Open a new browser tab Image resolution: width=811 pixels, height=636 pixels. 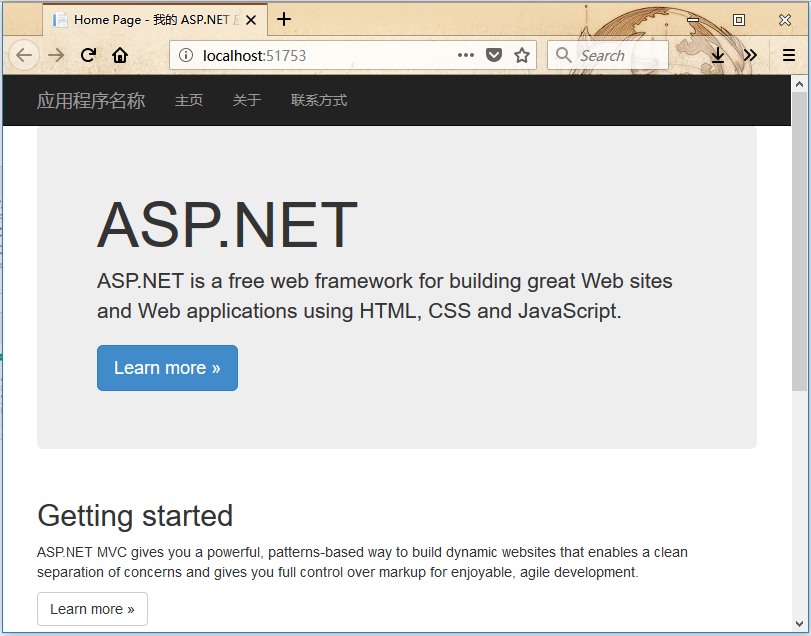coord(284,19)
